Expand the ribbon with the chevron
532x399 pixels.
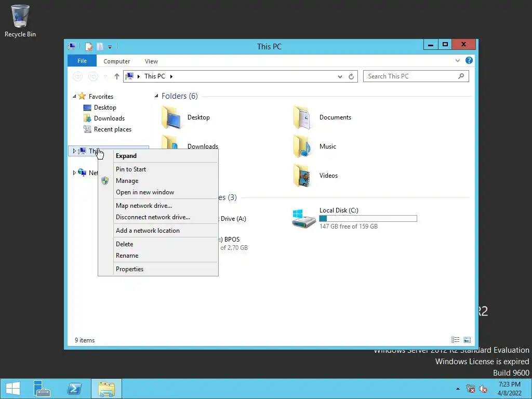[x=457, y=61]
